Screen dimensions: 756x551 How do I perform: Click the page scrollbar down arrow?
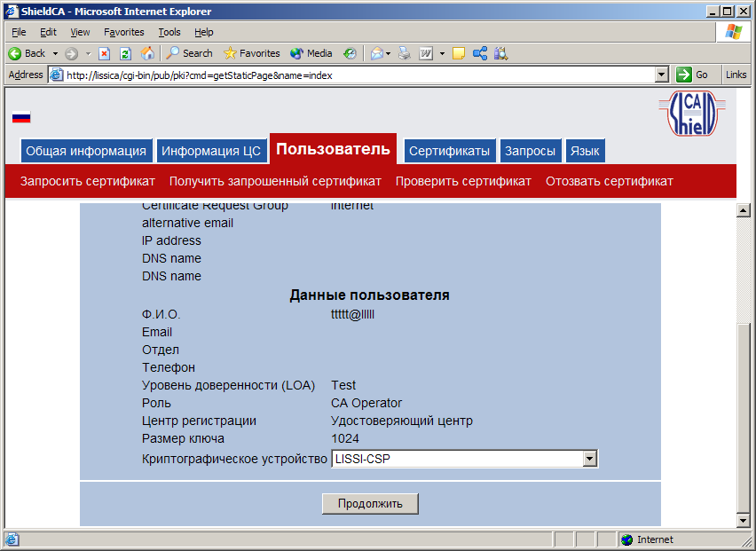(744, 519)
